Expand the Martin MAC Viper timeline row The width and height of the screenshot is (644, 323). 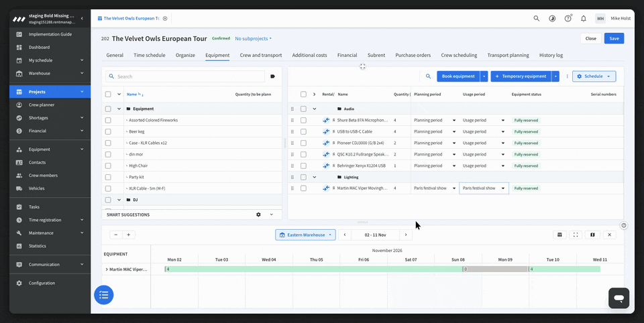[107, 269]
